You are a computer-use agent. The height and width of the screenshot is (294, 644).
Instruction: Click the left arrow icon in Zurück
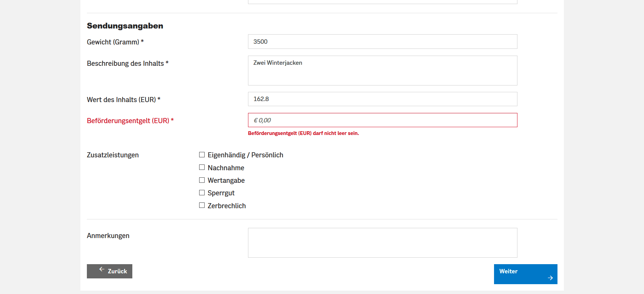click(101, 269)
